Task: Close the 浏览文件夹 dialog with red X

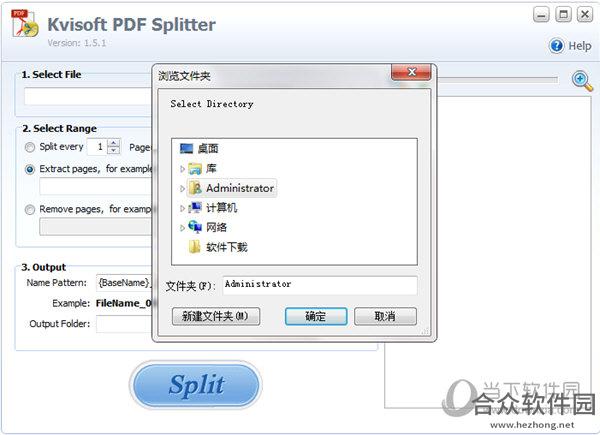Action: tap(411, 72)
